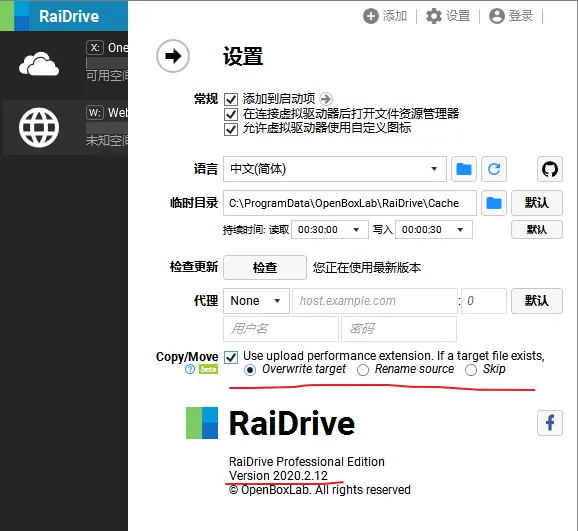Open the GitHub icon link

coord(550,169)
